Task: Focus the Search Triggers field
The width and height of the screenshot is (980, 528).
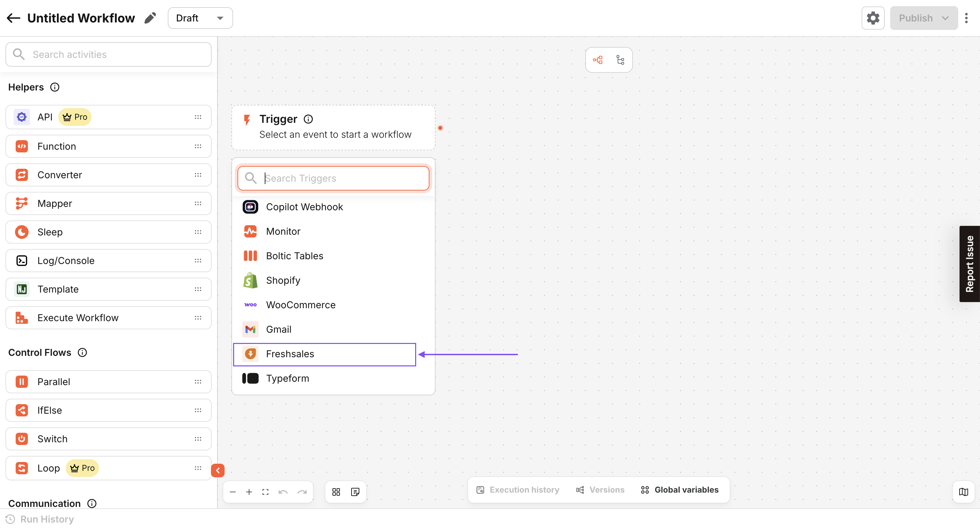Action: 333,178
